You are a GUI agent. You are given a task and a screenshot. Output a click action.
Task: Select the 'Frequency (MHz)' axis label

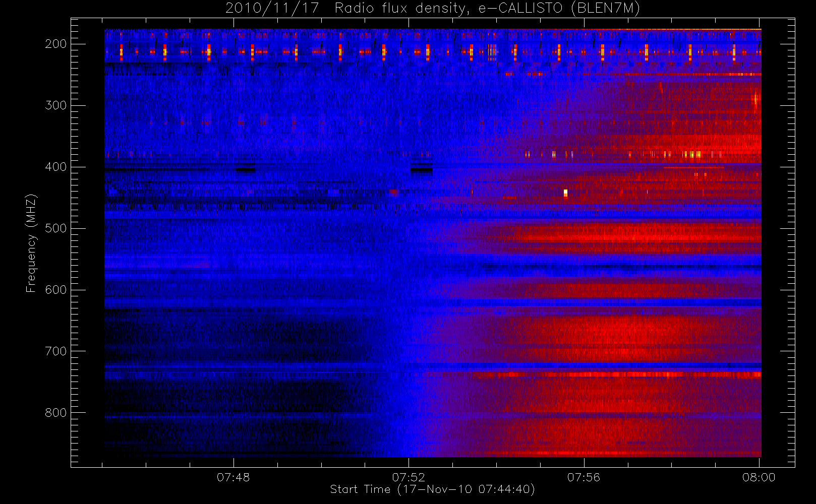pos(31,243)
